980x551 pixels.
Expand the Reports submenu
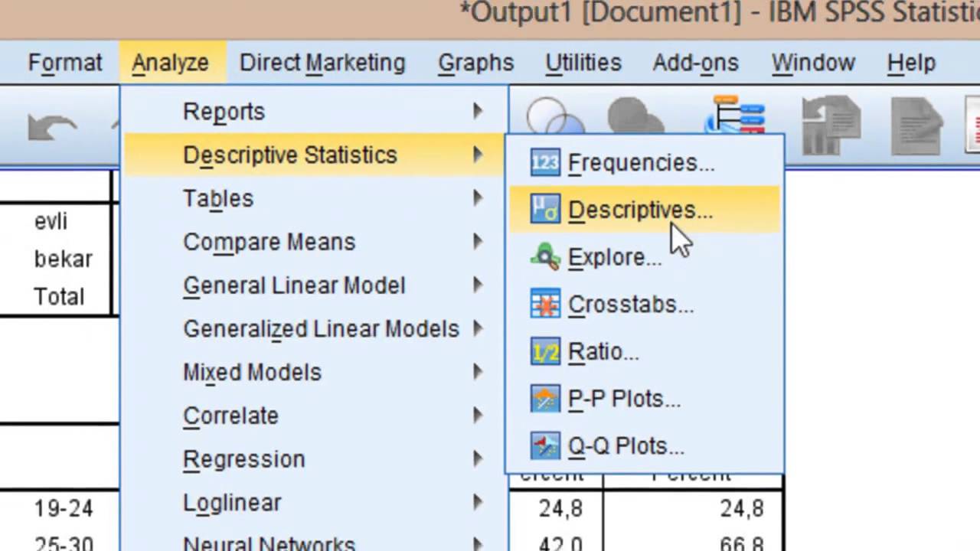(314, 112)
